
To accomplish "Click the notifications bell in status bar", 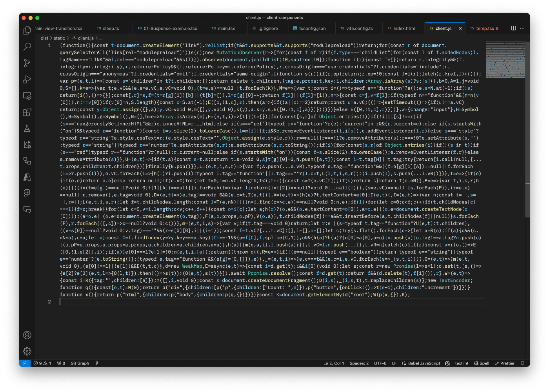I will (x=522, y=363).
